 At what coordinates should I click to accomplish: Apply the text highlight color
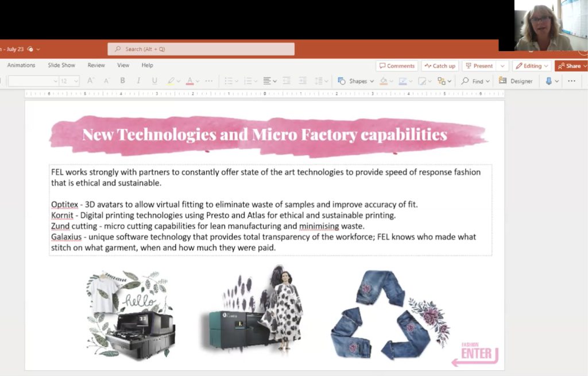[171, 81]
